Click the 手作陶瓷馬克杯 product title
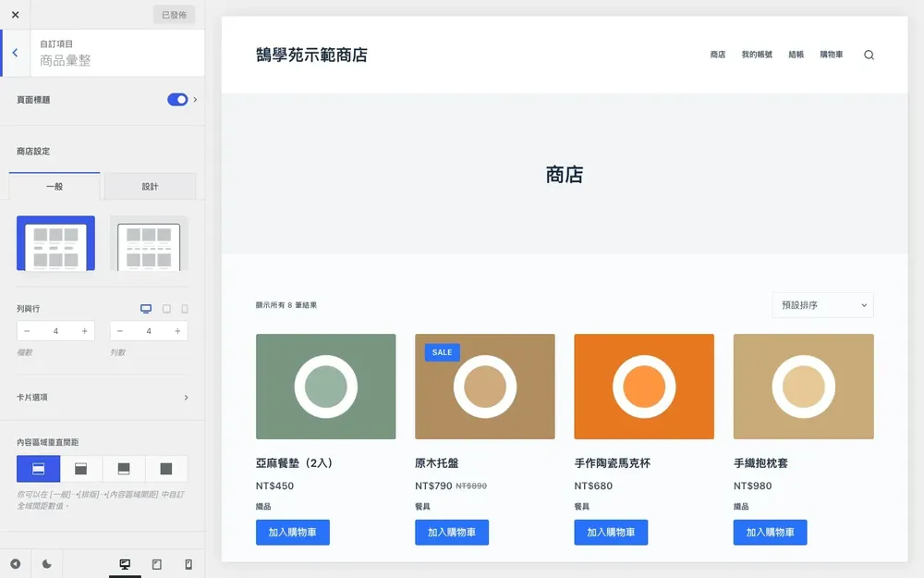Viewport: 924px width, 578px height. coord(613,463)
